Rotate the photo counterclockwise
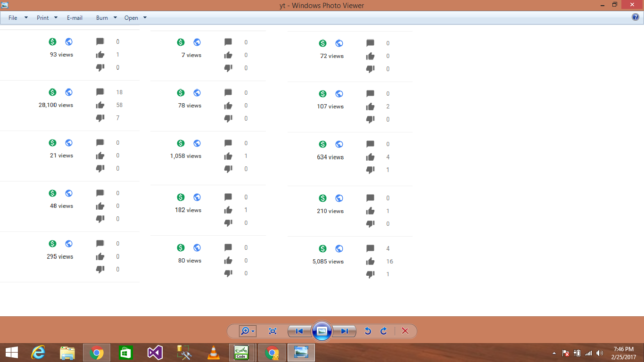Viewport: 644px width, 362px height. [368, 331]
